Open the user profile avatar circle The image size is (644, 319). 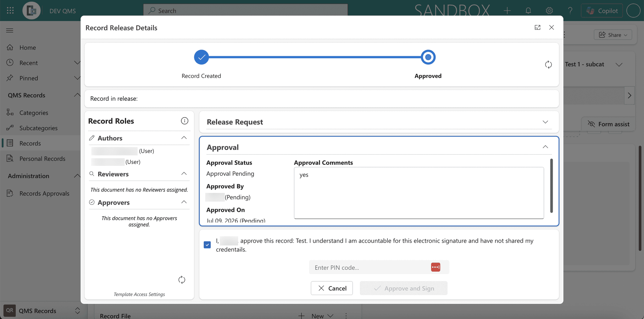coord(633,11)
